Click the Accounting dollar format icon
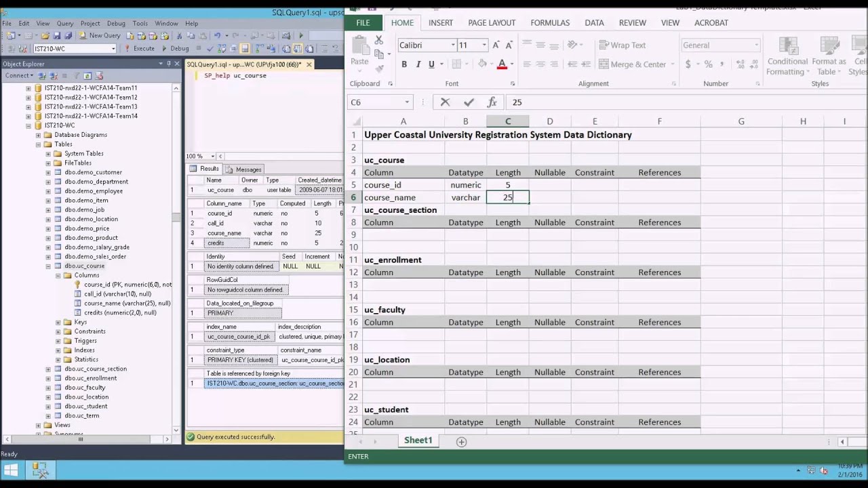 pos(688,64)
